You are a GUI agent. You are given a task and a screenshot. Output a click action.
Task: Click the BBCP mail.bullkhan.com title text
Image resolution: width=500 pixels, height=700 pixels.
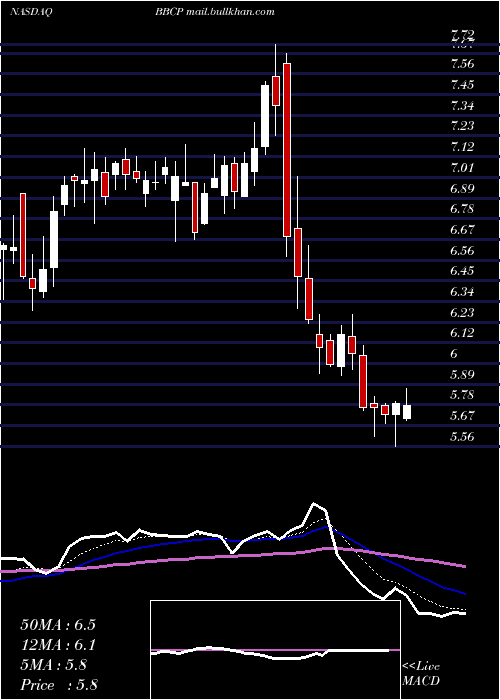click(215, 12)
